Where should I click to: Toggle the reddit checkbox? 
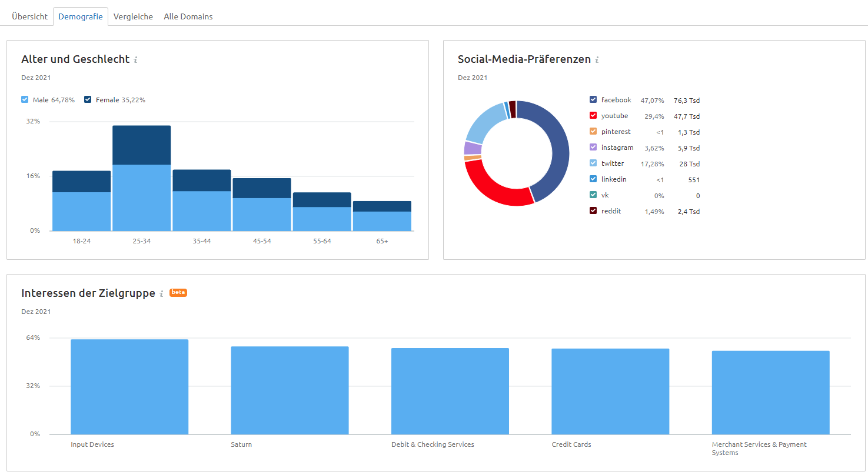tap(593, 211)
